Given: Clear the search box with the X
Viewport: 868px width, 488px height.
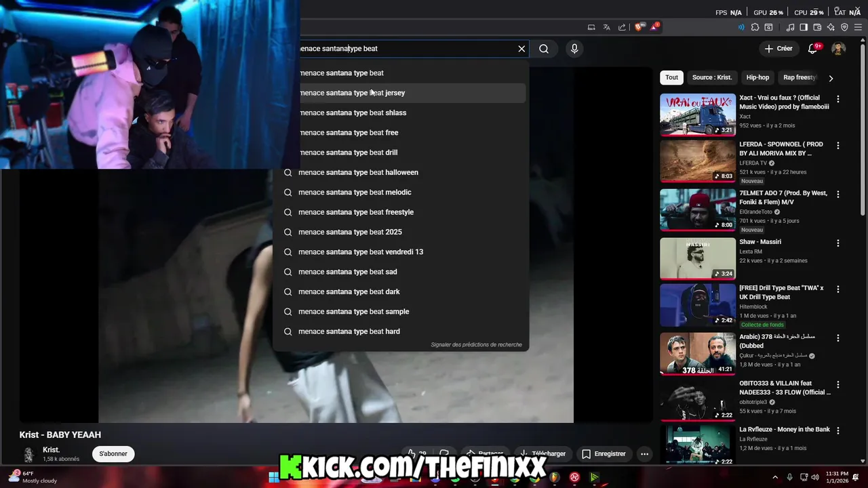Looking at the screenshot, I should pos(521,49).
